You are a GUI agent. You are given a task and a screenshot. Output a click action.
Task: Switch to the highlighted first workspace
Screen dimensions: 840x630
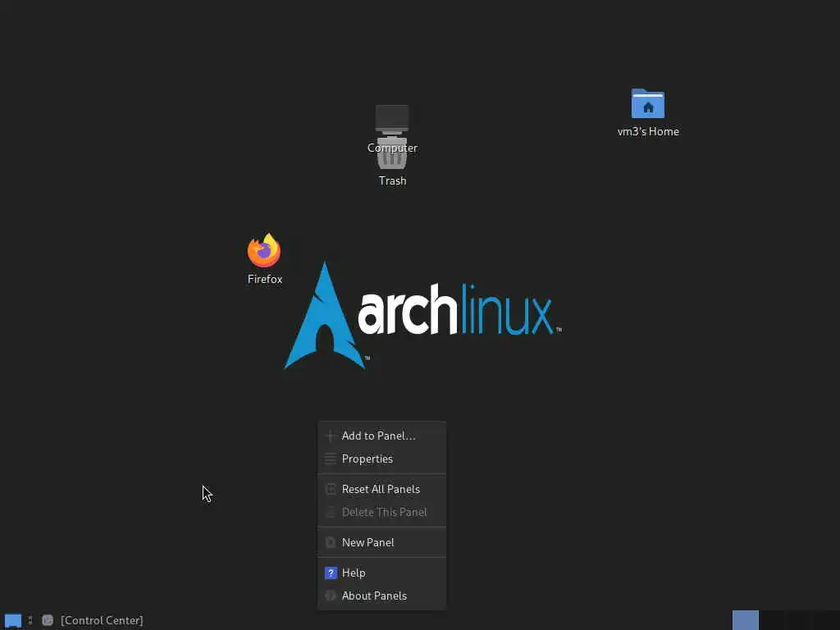(745, 620)
